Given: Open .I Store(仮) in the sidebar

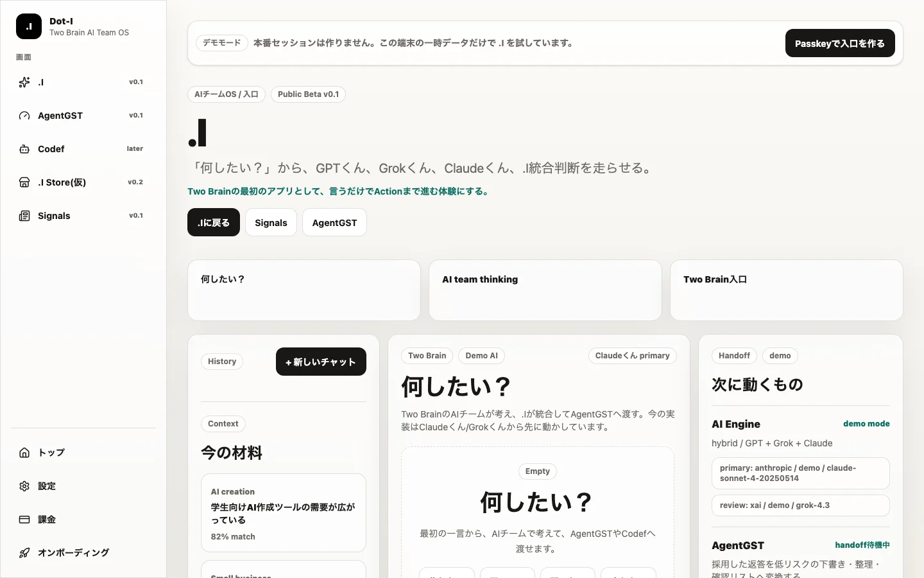Looking at the screenshot, I should coord(83,182).
